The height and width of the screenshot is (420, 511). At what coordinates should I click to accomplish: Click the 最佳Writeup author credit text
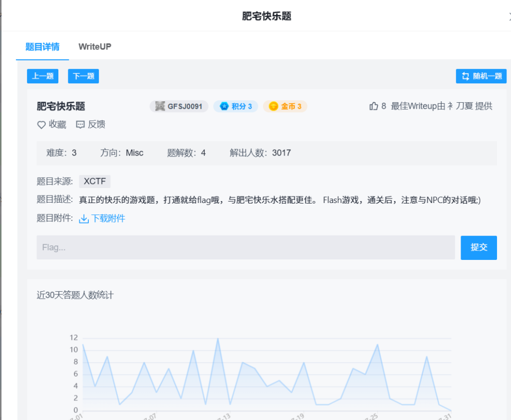[441, 106]
